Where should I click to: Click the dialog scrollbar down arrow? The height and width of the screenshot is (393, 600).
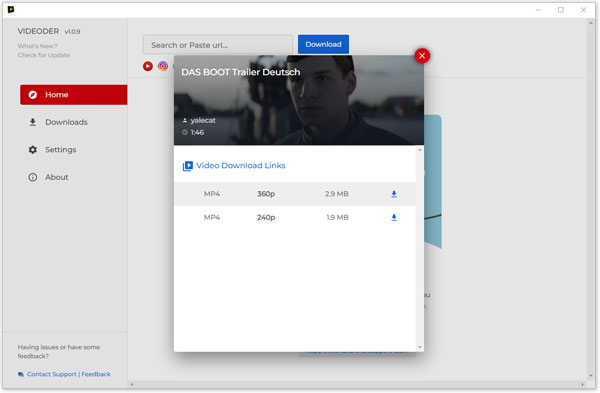(420, 347)
